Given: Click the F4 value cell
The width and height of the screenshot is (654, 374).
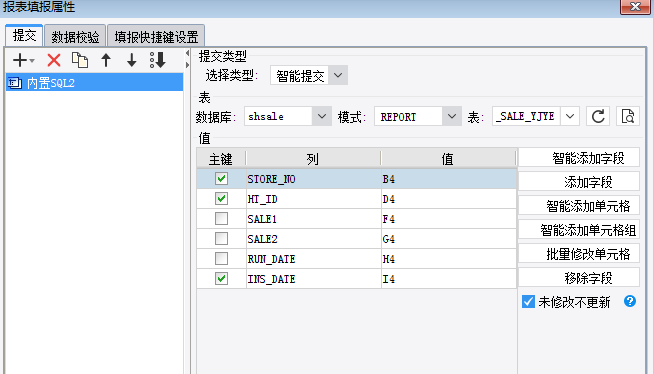Looking at the screenshot, I should point(449,219).
